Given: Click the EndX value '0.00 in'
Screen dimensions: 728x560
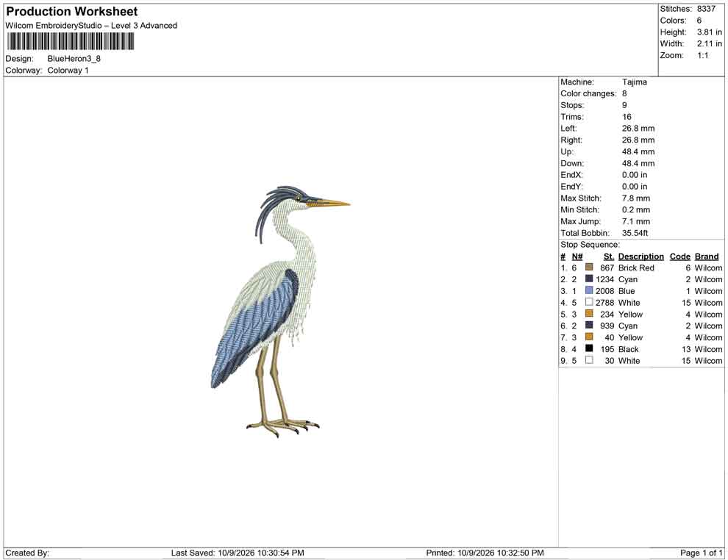Looking at the screenshot, I should click(635, 175).
